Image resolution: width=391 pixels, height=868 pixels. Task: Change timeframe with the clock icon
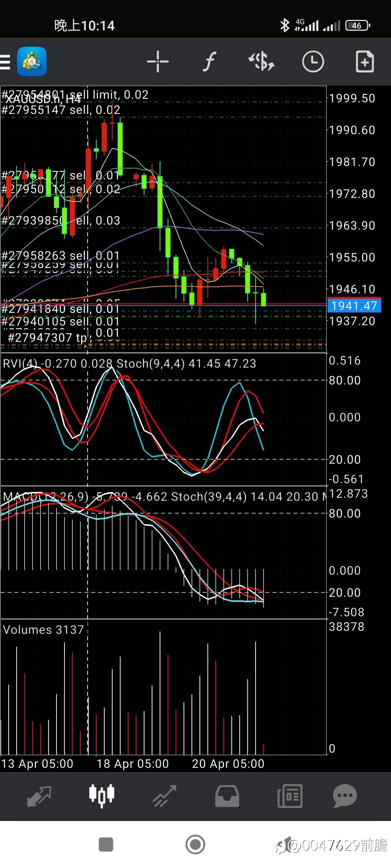tap(313, 61)
